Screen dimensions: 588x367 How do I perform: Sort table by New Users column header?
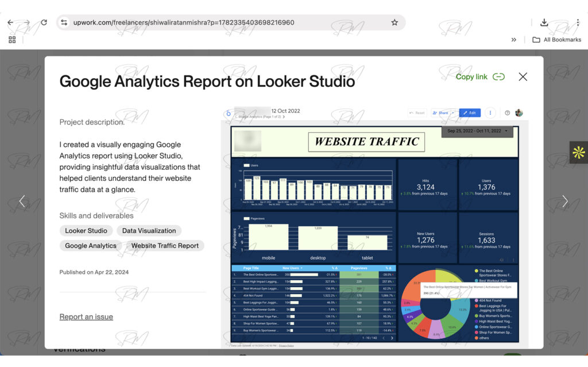[x=292, y=268]
